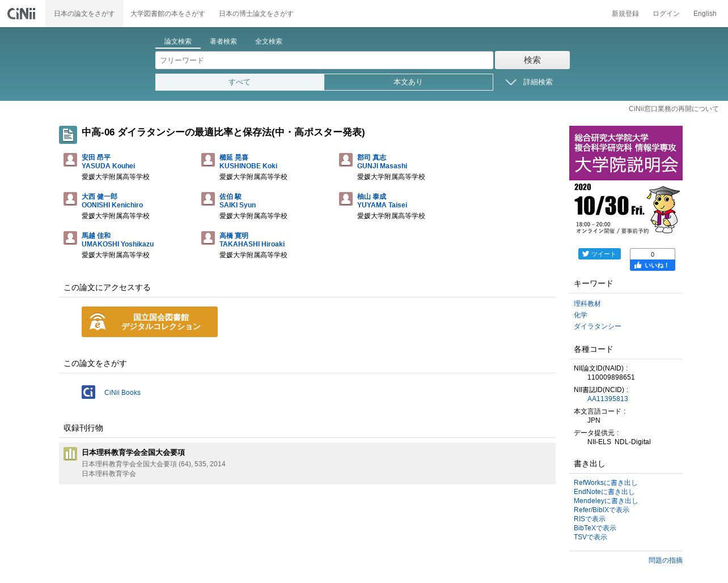The image size is (728, 583).
Task: Open the CiNii Books link
Action: point(122,393)
